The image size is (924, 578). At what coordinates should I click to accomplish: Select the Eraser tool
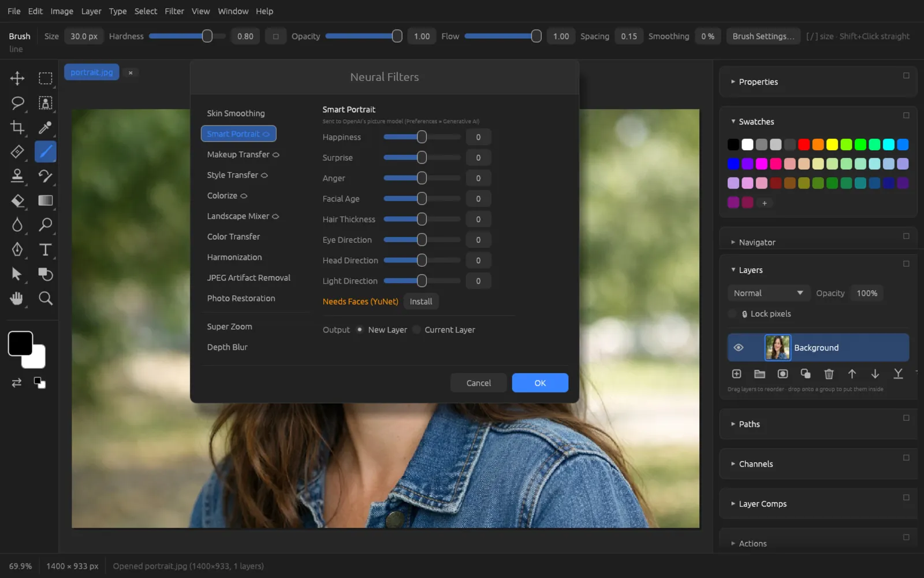[17, 201]
